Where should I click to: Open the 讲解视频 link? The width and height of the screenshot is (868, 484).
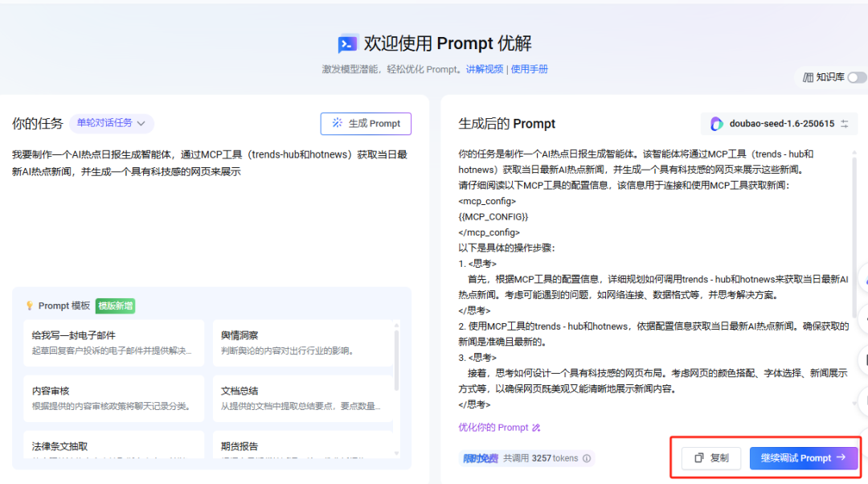(x=485, y=69)
